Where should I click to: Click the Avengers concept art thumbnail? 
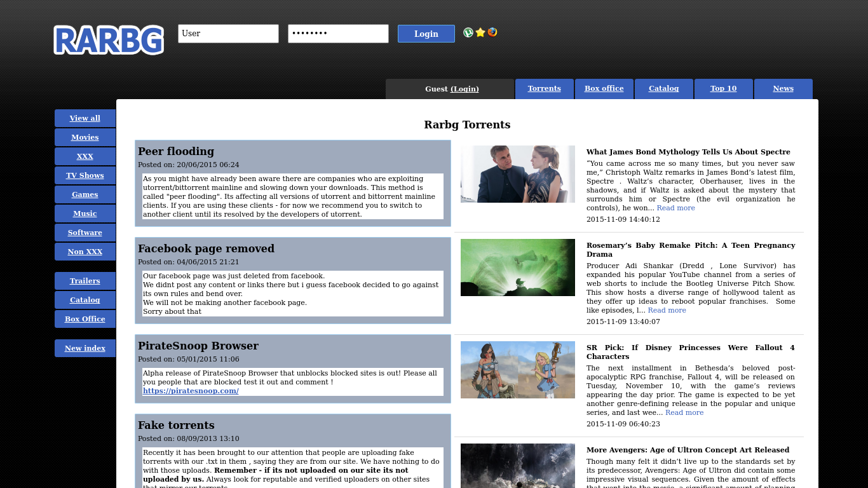click(x=518, y=466)
